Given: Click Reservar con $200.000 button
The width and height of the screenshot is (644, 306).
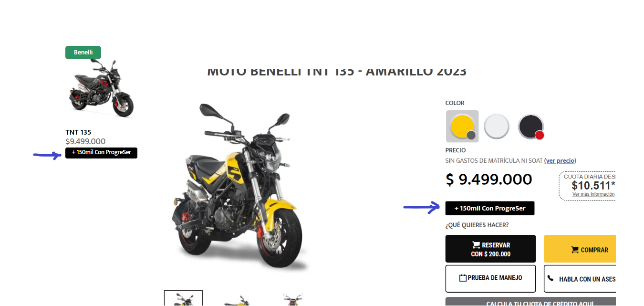Looking at the screenshot, I should coord(490,249).
